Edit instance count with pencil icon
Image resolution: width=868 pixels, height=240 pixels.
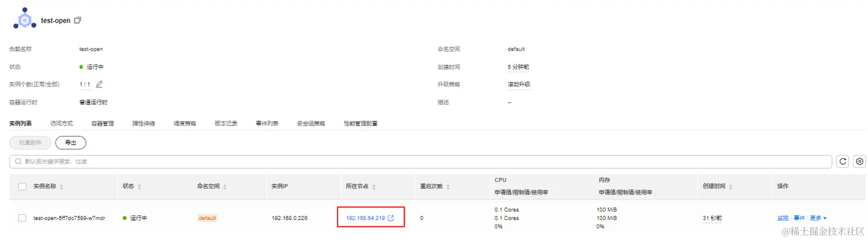[x=99, y=84]
